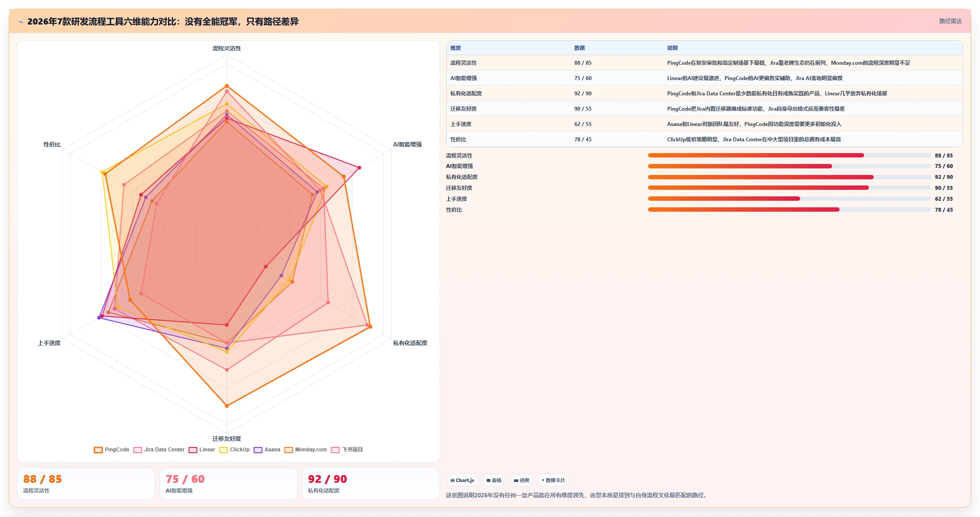Image resolution: width=980 pixels, height=517 pixels.
Task: Click the 上手速度 progress bar
Action: pyautogui.click(x=789, y=199)
